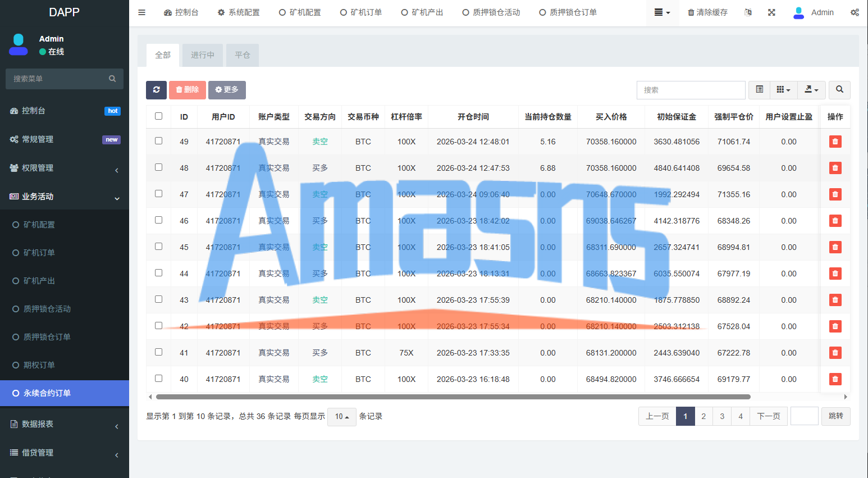
Task: Click the red 删除 button
Action: pos(188,90)
